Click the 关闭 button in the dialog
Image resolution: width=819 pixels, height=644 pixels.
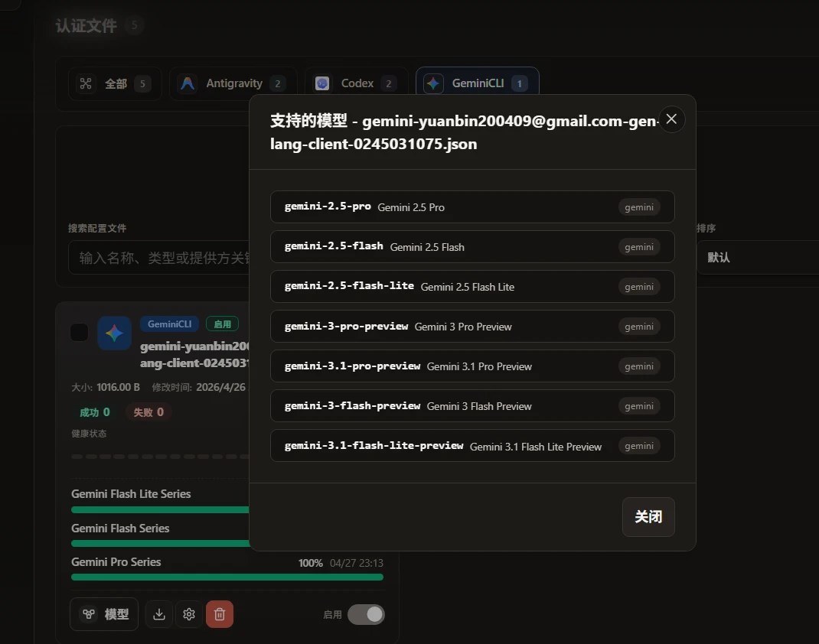[648, 517]
